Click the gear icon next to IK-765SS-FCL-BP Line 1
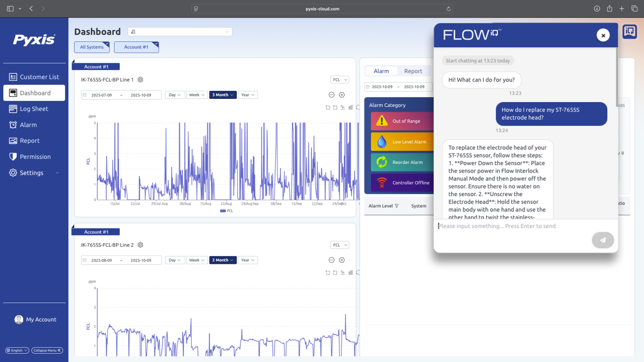This screenshot has width=644, height=362. coord(140,80)
